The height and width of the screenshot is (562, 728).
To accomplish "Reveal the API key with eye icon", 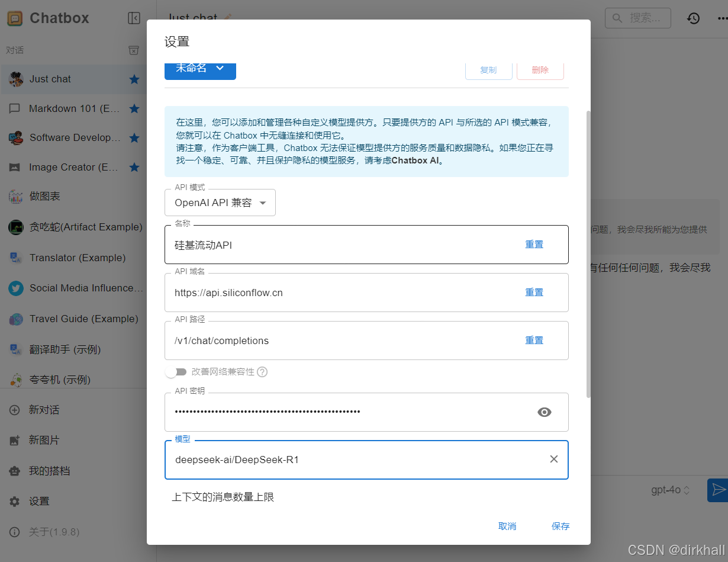I will coord(545,412).
